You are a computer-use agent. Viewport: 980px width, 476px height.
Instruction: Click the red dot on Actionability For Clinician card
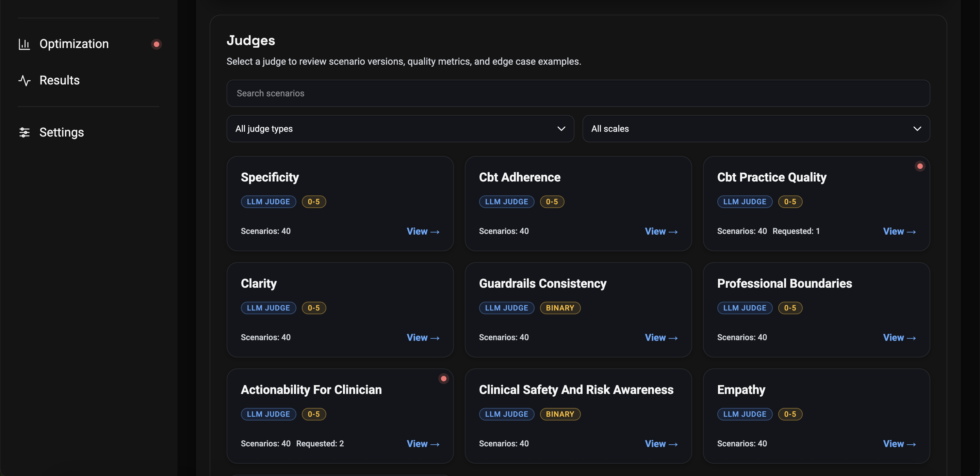click(x=444, y=378)
